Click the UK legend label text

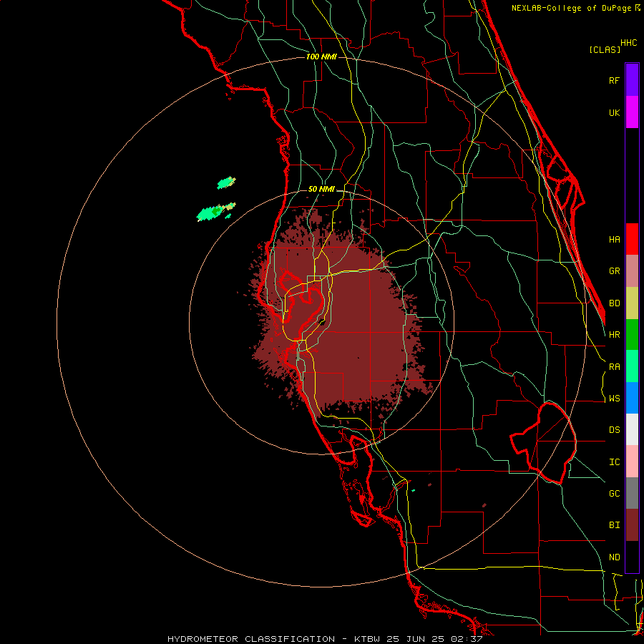615,112
